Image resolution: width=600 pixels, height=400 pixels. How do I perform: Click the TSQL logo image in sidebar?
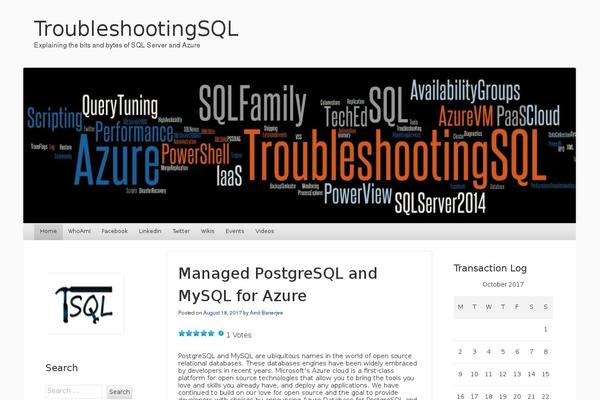tap(85, 304)
